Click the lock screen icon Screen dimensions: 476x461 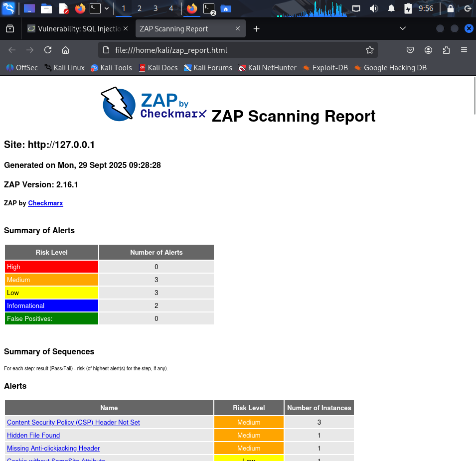(x=451, y=8)
